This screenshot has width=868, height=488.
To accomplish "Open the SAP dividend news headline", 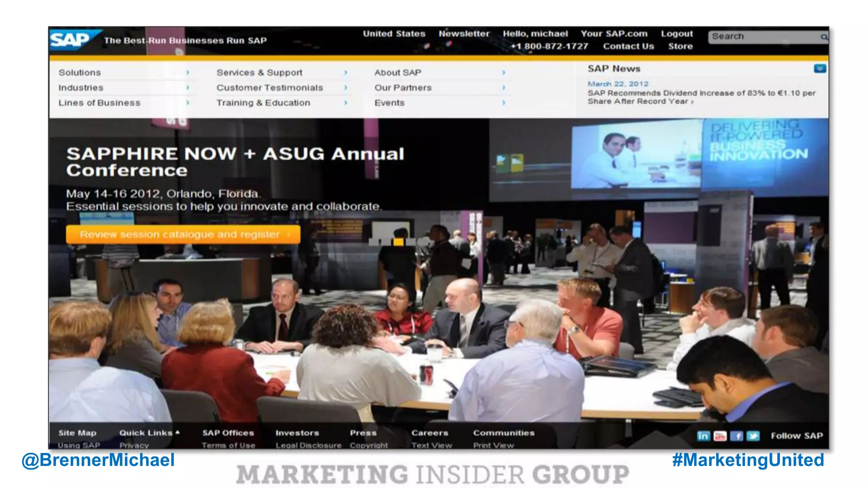I will (x=701, y=97).
